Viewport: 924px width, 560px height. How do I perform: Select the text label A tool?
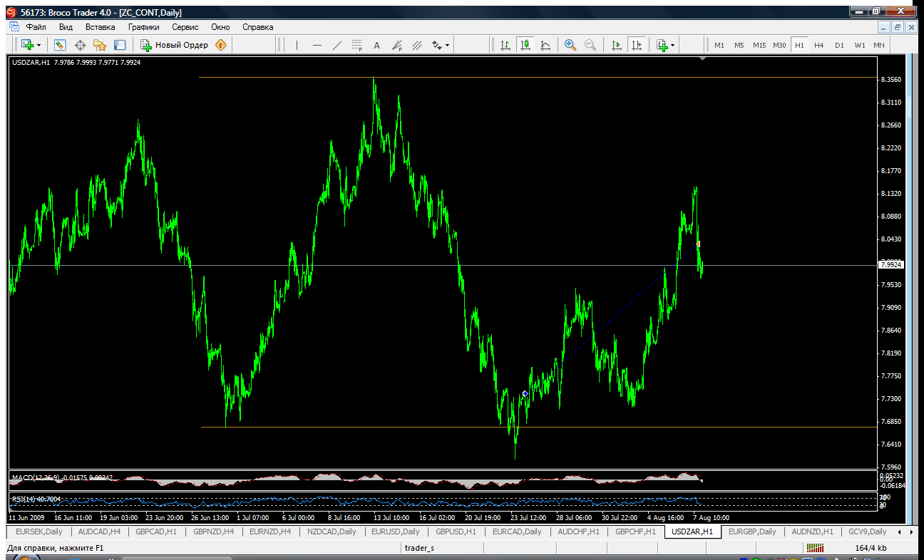377,45
